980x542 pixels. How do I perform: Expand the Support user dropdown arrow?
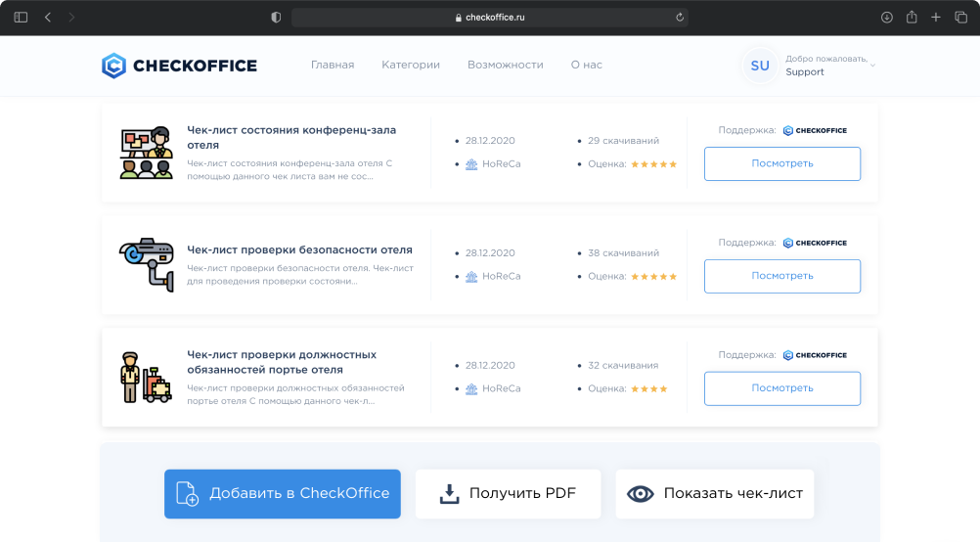click(x=872, y=66)
